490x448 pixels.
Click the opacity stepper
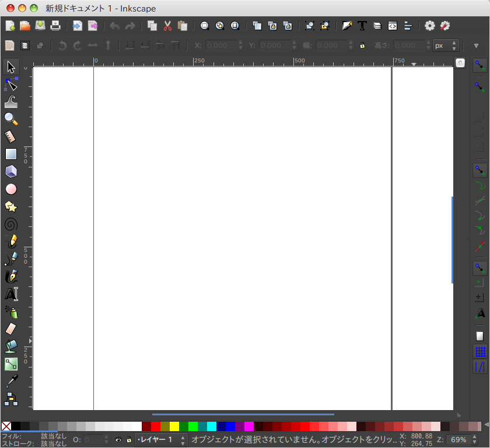[106, 440]
